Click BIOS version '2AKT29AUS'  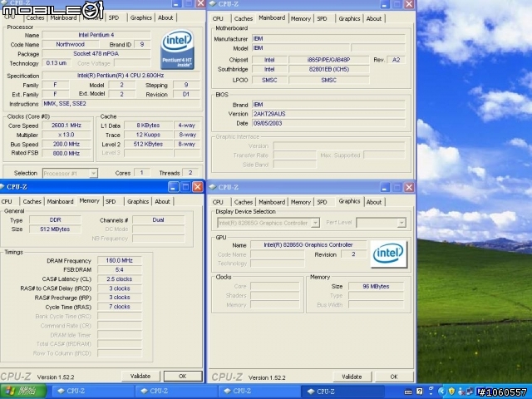pyautogui.click(x=329, y=114)
